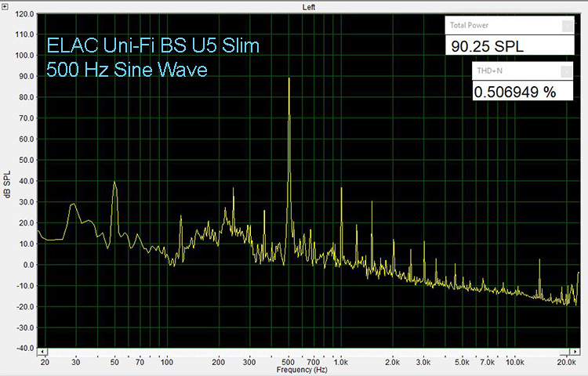
Task: Click the 20.0k label on frequency axis
Action: pyautogui.click(x=567, y=363)
